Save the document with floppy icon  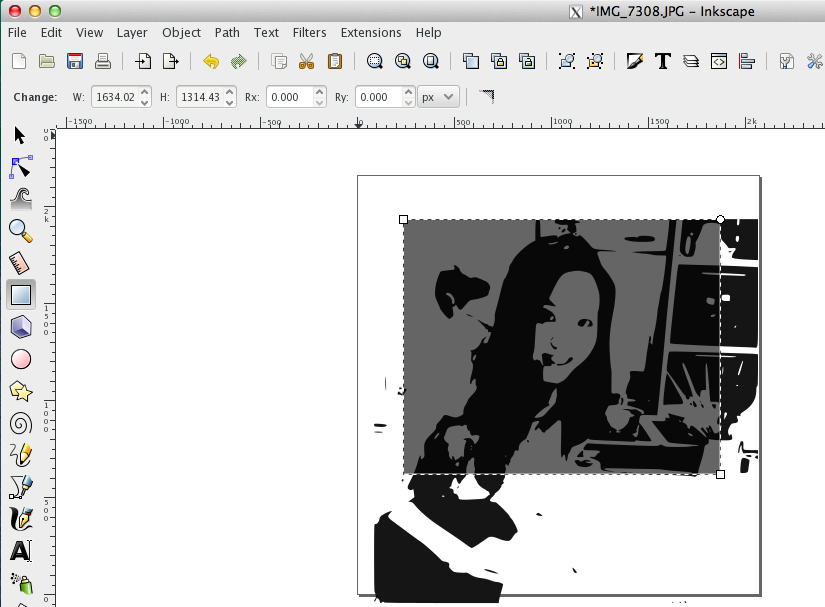[75, 61]
